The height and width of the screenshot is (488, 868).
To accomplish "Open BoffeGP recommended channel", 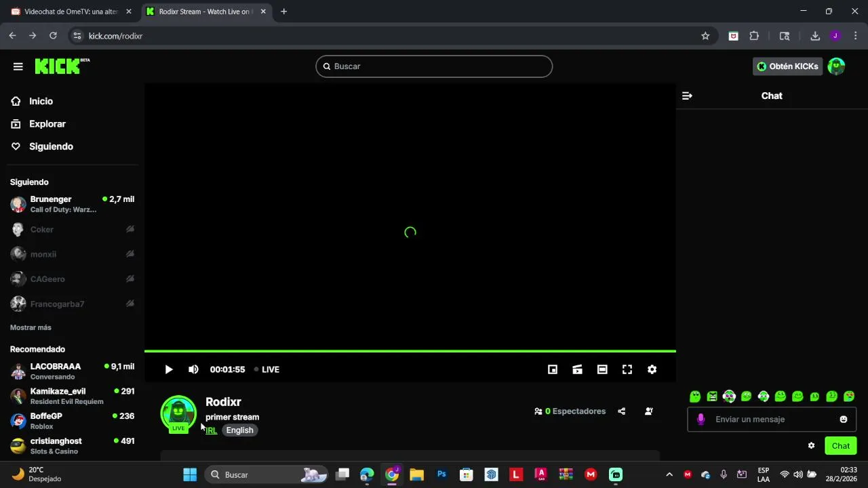I will (72, 421).
